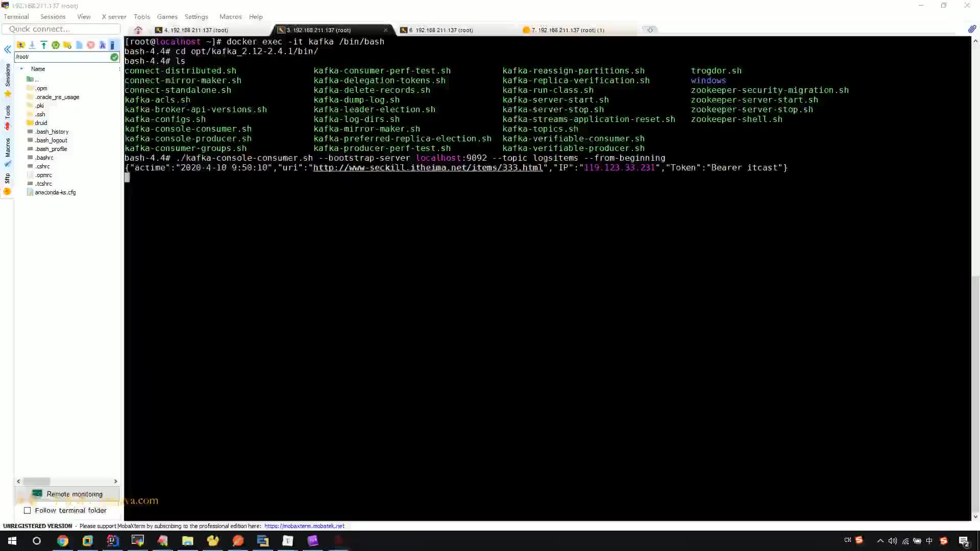This screenshot has height=551, width=980.
Task: Click the upload file icon in SFTP toolbar
Action: pos(44,45)
